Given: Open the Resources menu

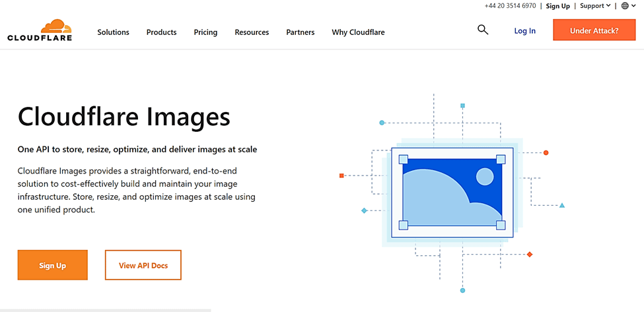Looking at the screenshot, I should pos(252,32).
